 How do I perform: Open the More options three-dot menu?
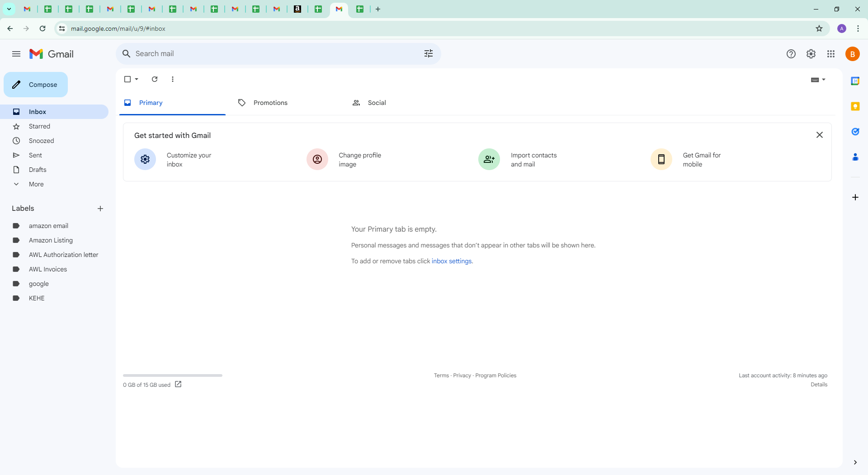point(173,79)
